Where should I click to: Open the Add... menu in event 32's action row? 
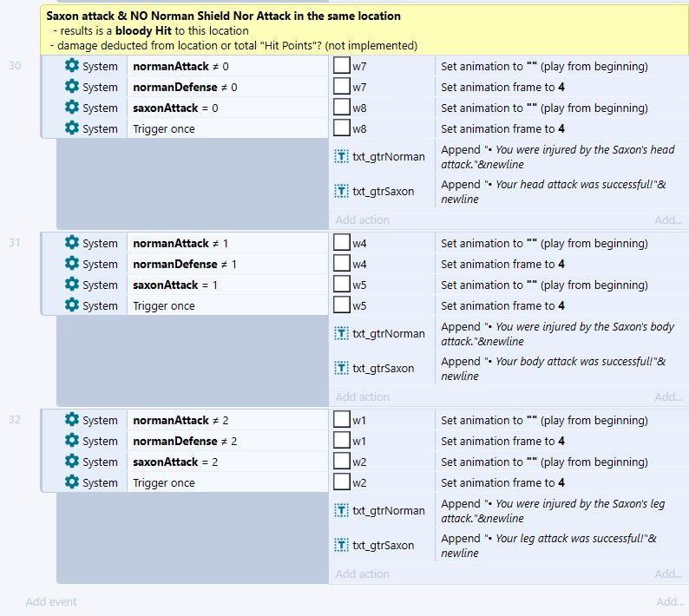point(668,573)
